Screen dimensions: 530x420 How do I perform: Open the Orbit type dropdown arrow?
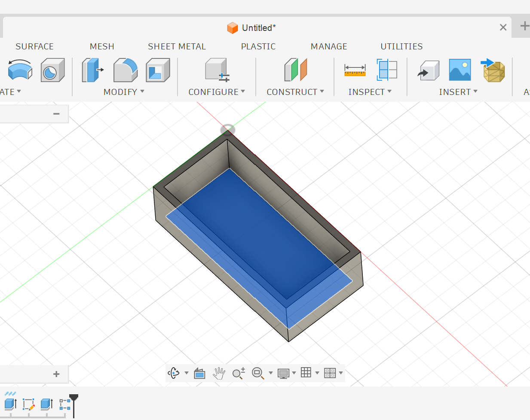(187, 373)
